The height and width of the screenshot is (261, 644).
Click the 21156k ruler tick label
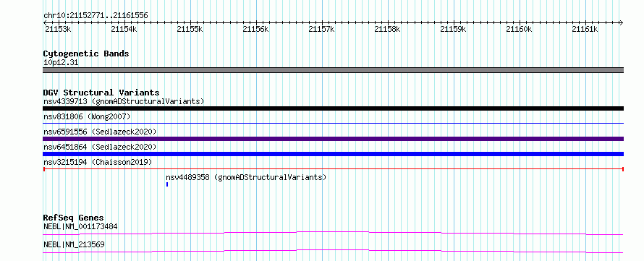pos(255,29)
